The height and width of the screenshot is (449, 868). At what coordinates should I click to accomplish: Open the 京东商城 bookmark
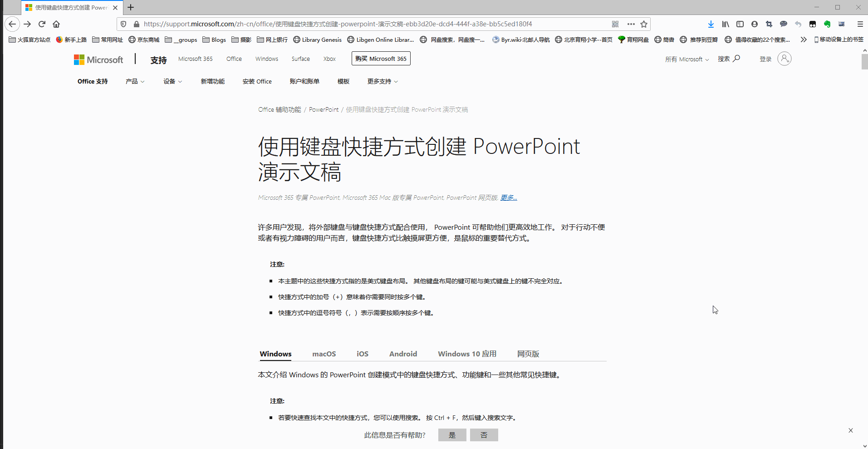144,39
